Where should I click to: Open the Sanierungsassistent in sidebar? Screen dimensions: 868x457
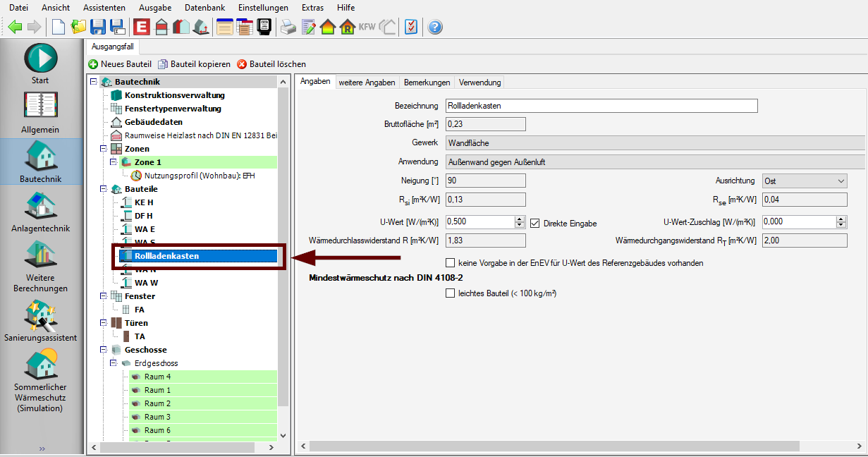pyautogui.click(x=41, y=321)
